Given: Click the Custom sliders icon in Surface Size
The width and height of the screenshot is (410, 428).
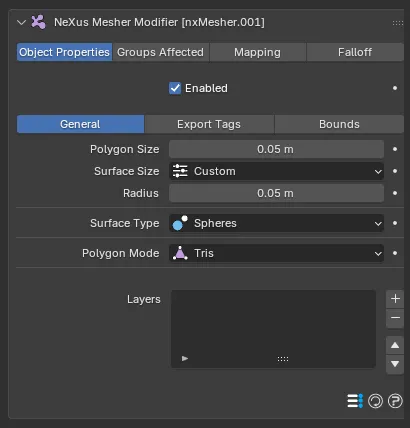Looking at the screenshot, I should pyautogui.click(x=180, y=171).
